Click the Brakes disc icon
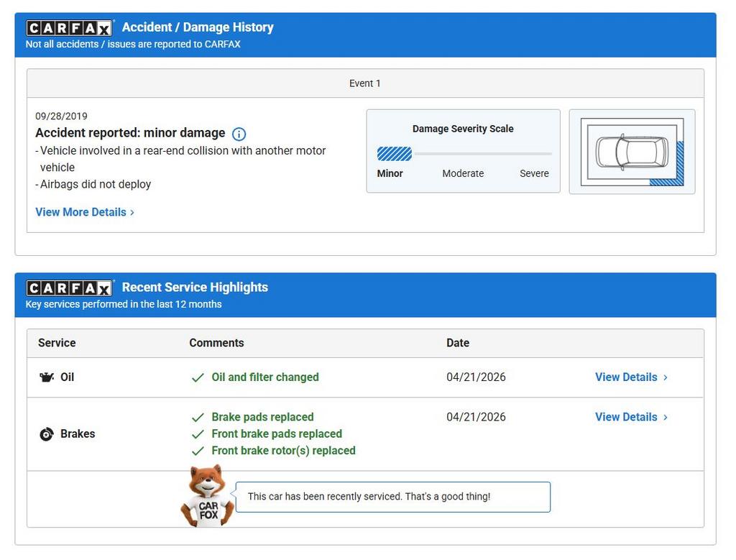The height and width of the screenshot is (560, 736). click(47, 434)
